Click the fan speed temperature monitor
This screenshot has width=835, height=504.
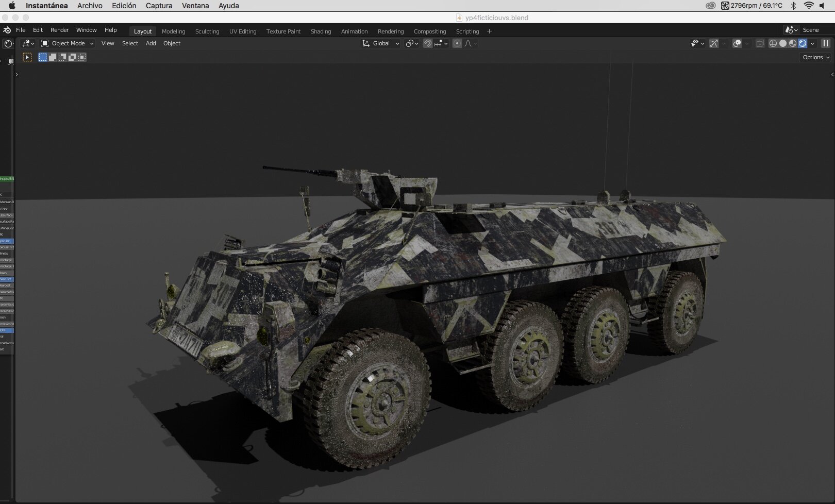[751, 6]
